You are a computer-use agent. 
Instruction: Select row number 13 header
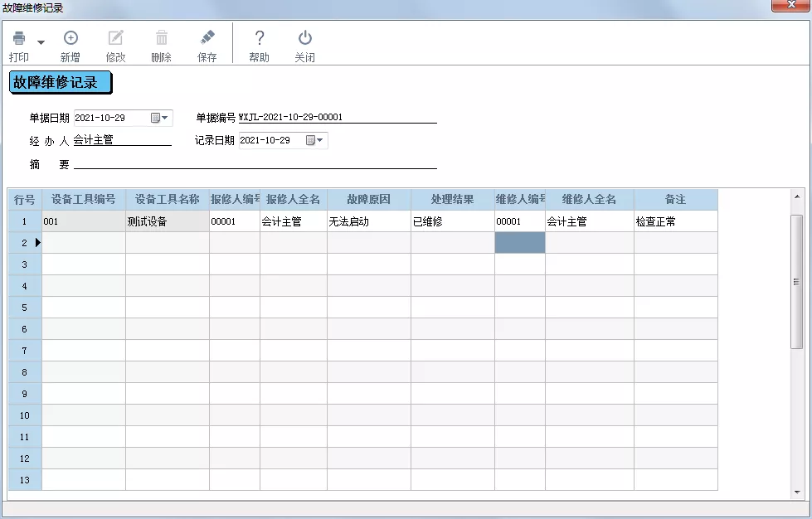pyautogui.click(x=25, y=480)
